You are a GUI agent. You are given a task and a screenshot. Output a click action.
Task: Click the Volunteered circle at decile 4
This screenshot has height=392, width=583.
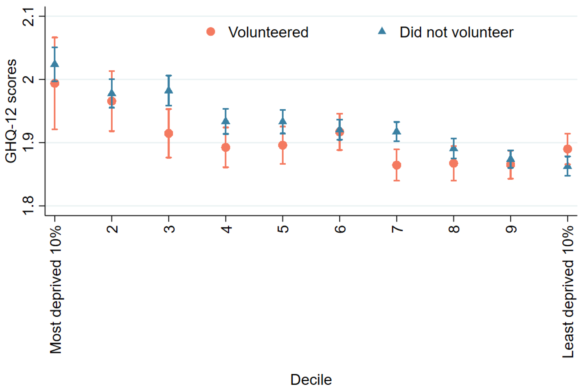(x=226, y=147)
